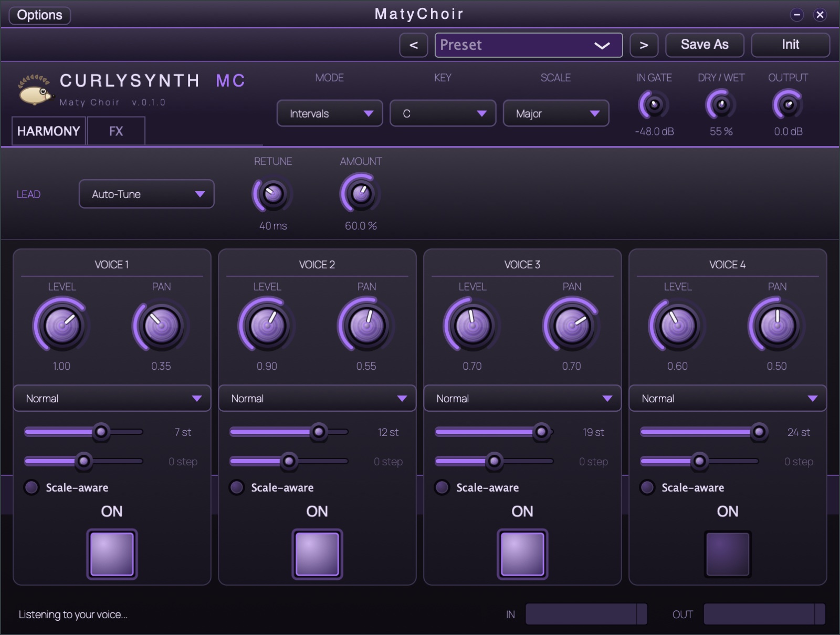
Task: Click the OUT level meter
Action: click(764, 614)
